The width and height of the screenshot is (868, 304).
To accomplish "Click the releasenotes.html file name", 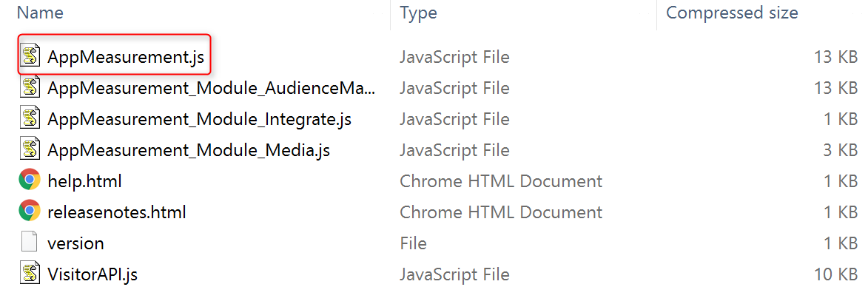I will point(116,212).
